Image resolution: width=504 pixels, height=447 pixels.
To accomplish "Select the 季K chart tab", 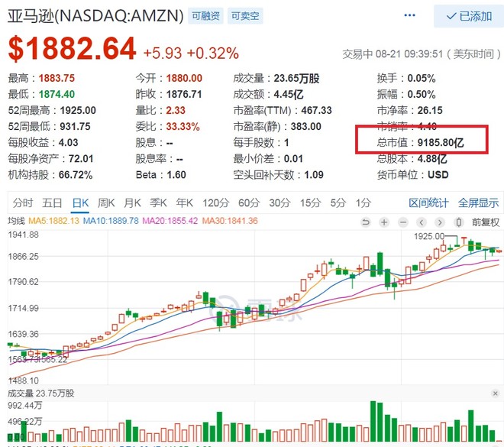I will pos(158,203).
